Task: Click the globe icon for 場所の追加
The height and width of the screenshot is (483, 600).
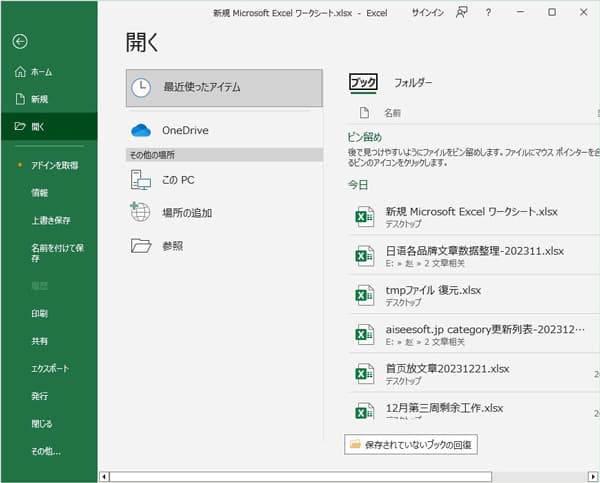Action: (140, 212)
